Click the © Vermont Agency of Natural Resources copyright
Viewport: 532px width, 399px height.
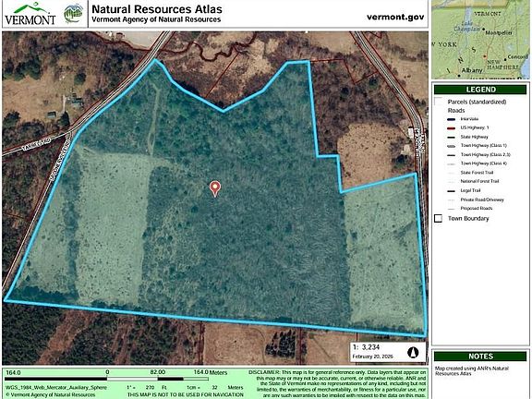click(x=50, y=395)
